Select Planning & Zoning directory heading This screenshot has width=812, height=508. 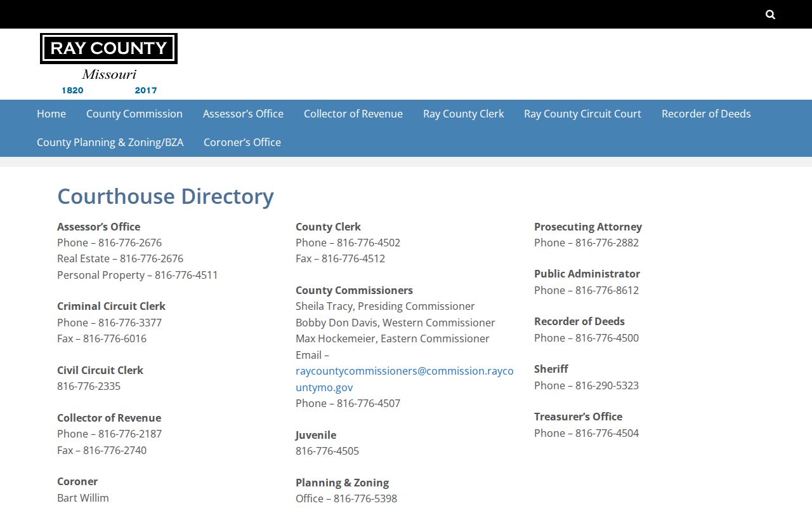click(x=343, y=483)
